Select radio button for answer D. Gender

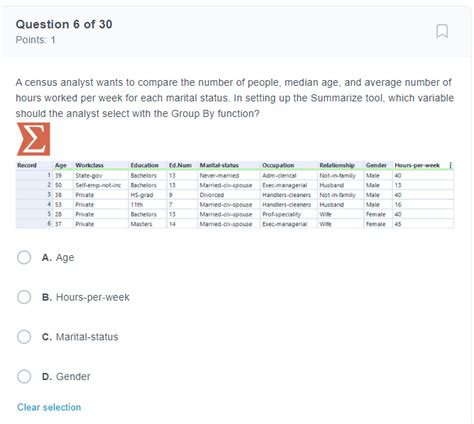pos(24,377)
